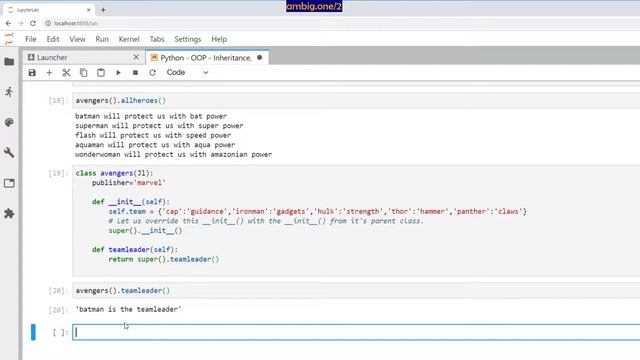The height and width of the screenshot is (360, 640).
Task: Click output line about flash speed power
Action: coord(153,135)
